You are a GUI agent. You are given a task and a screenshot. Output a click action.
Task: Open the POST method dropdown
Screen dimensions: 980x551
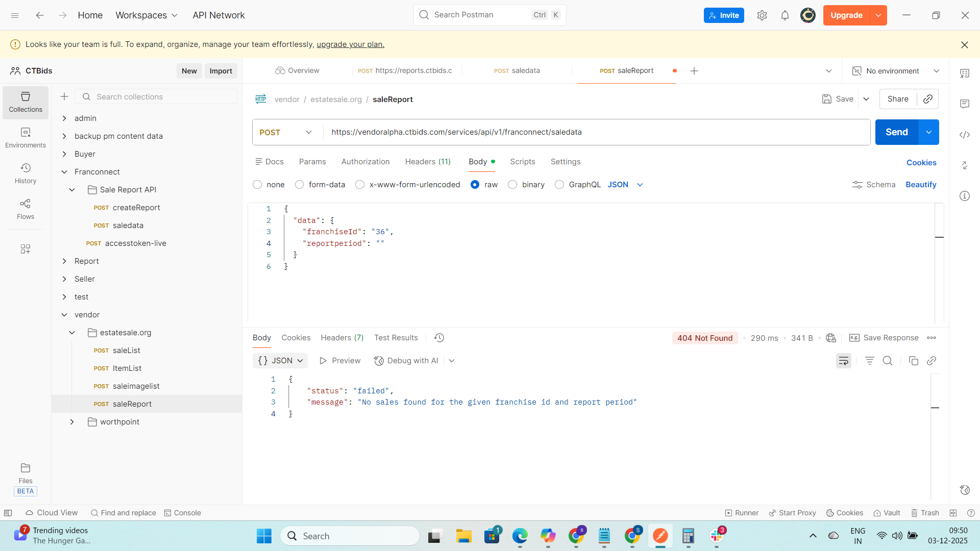pos(286,132)
